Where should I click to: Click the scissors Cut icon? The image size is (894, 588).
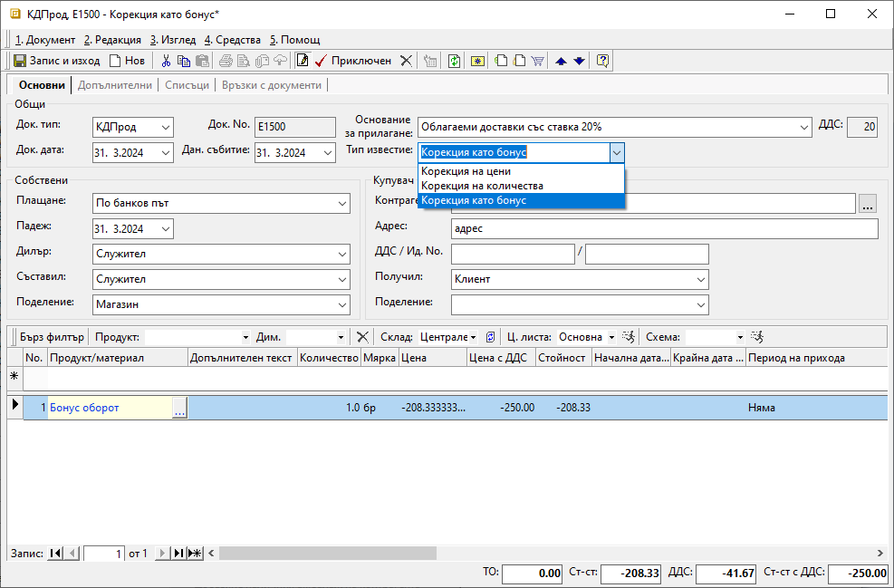click(x=166, y=61)
